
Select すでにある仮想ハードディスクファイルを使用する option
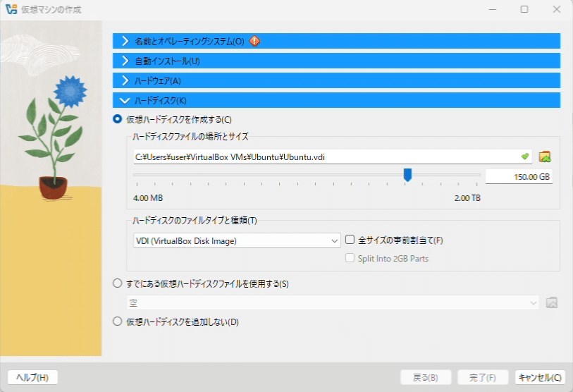(117, 283)
